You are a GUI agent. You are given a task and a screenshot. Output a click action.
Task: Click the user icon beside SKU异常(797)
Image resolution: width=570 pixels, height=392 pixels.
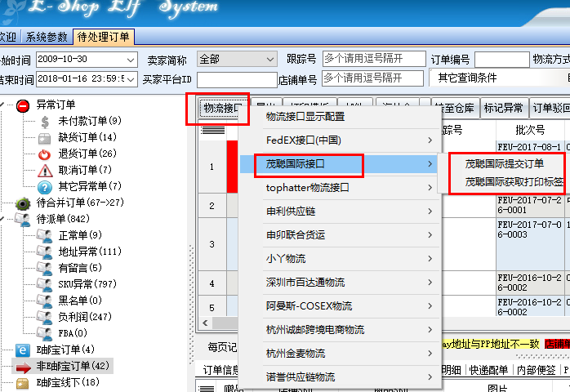45,285
